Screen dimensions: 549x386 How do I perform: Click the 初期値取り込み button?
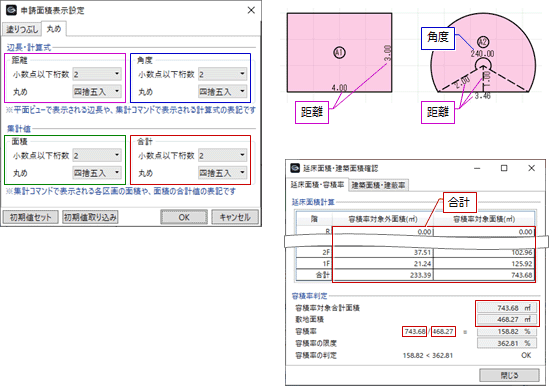pos(90,218)
